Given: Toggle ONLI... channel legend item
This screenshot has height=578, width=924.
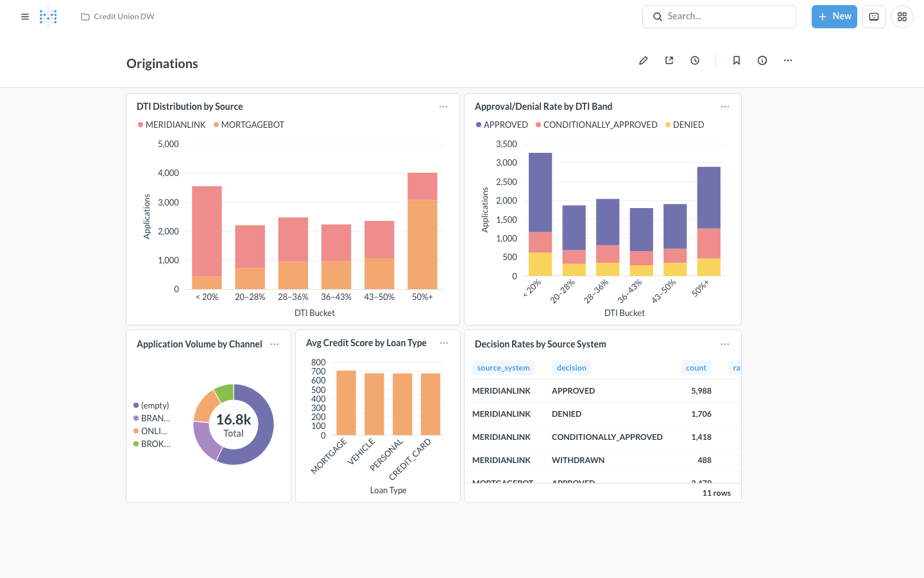Looking at the screenshot, I should coord(150,431).
